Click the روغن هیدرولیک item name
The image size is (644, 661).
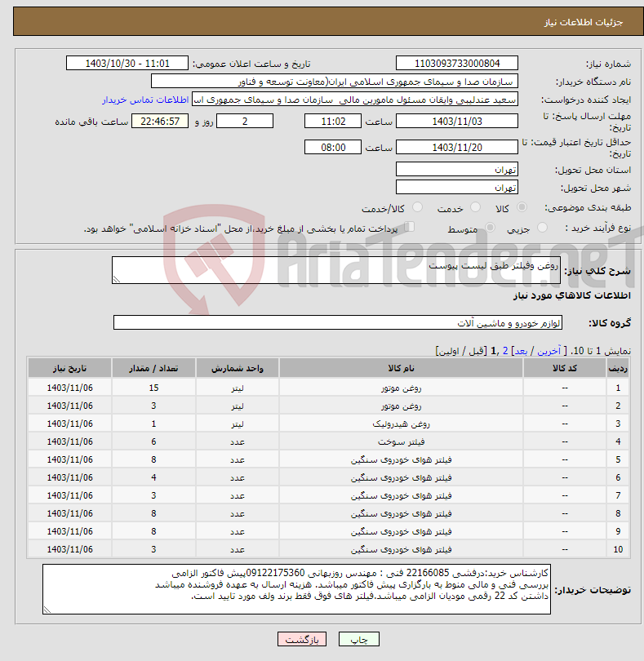coord(401,424)
